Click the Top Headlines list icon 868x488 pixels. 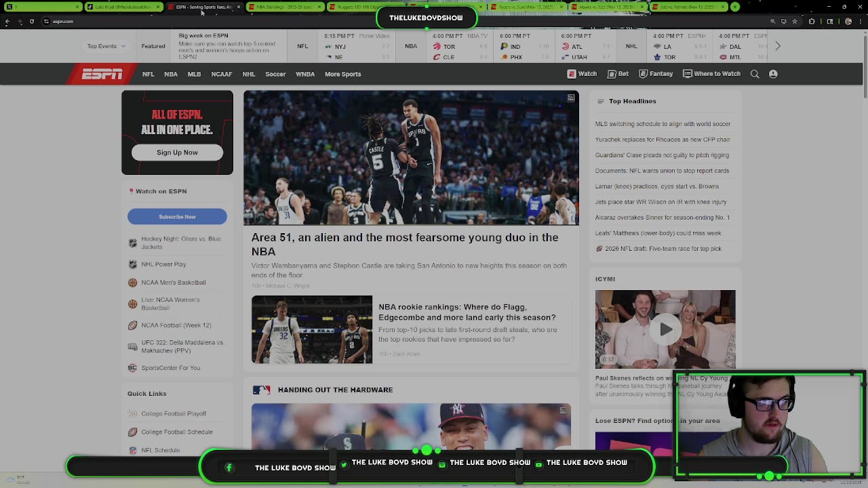pyautogui.click(x=600, y=101)
